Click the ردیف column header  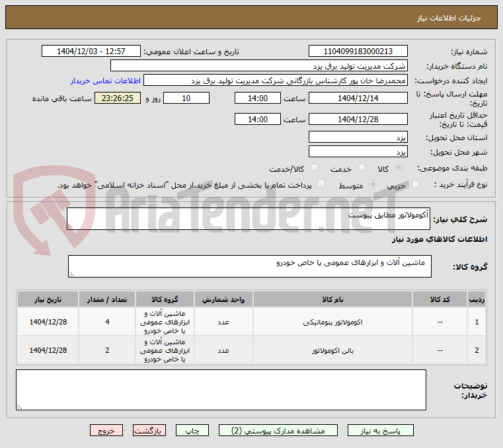477,299
